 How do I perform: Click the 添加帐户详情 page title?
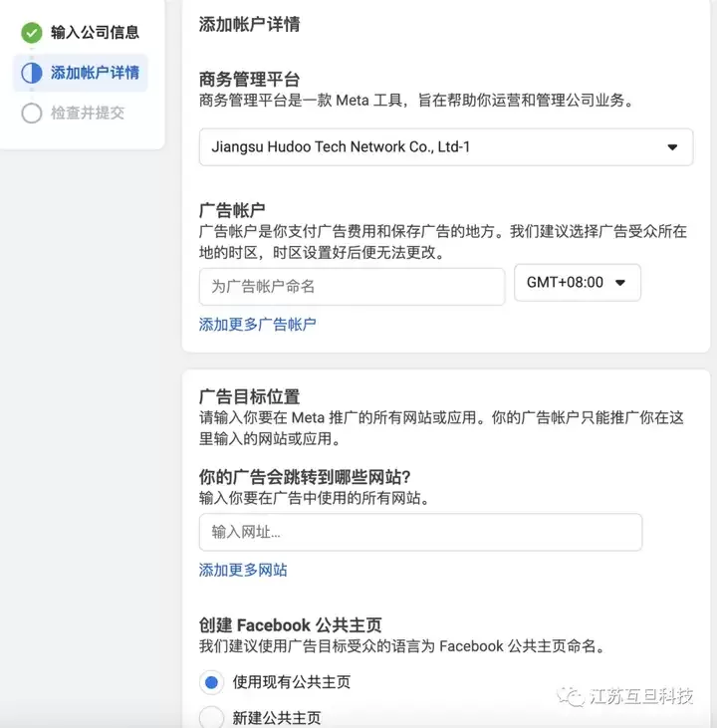249,24
